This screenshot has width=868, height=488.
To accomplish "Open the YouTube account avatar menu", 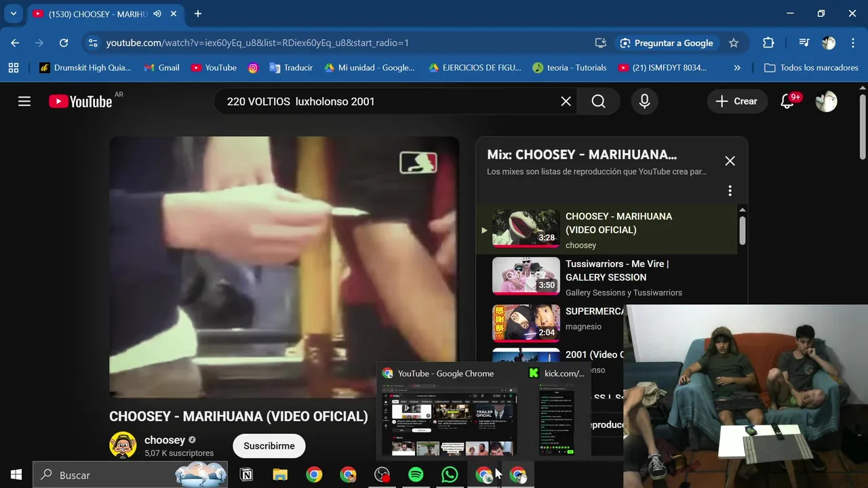I will pos(826,102).
